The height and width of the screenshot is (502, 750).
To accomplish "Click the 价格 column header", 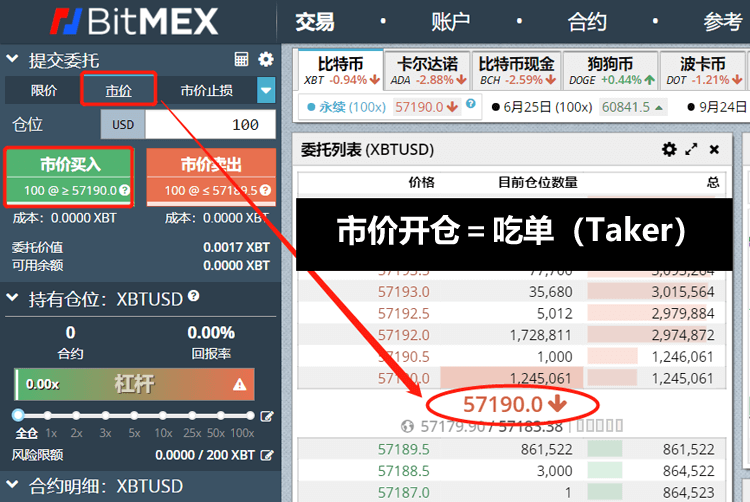I will [421, 182].
